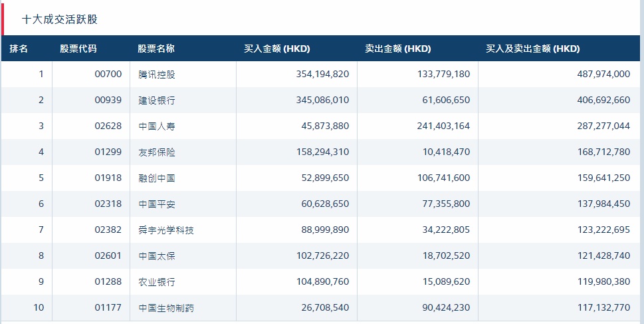Click total amount 123,222,695
The image size is (644, 324).
(x=603, y=230)
